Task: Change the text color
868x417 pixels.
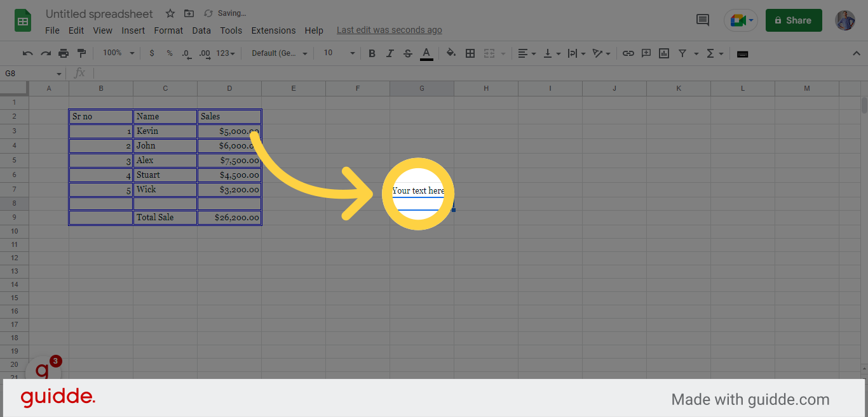Action: click(x=426, y=53)
